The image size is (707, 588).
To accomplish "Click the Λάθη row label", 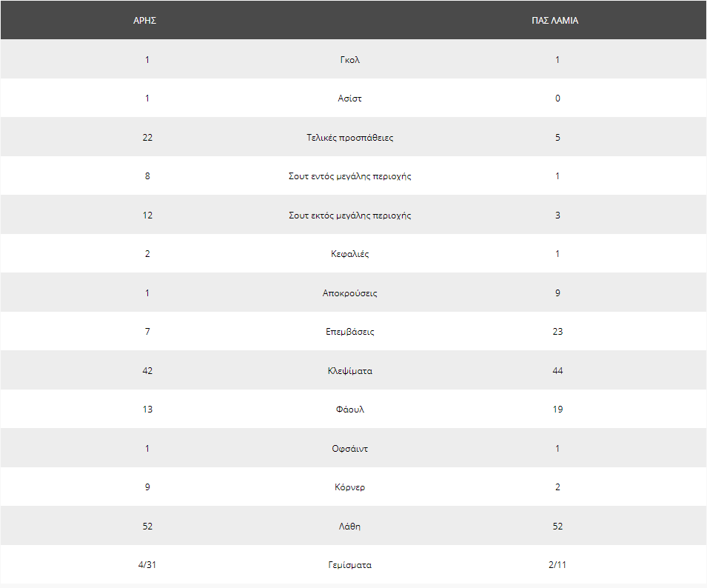I will (x=350, y=527).
